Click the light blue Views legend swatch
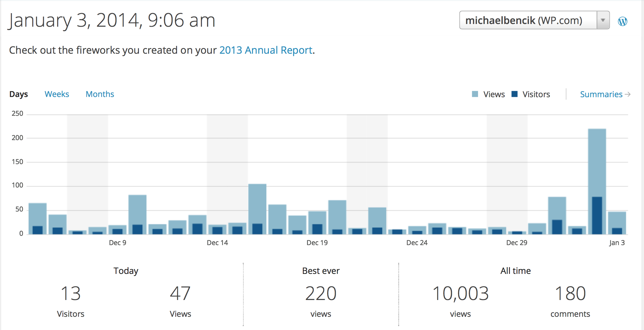The height and width of the screenshot is (330, 644). tap(475, 94)
